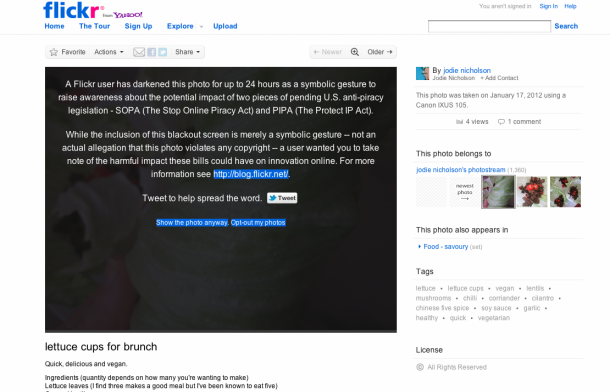This screenshot has width=610, height=392.
Task: Open the 1 comment link
Action: (x=524, y=122)
